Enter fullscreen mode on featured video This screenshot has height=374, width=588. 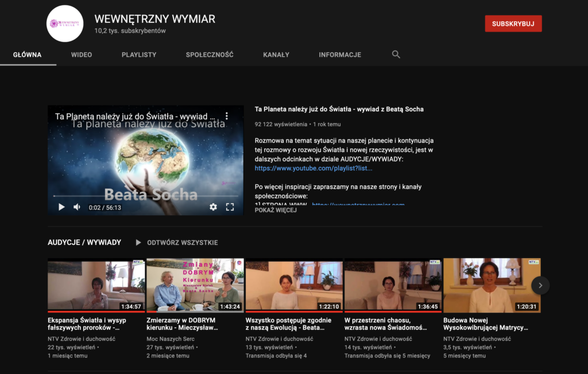click(x=230, y=207)
